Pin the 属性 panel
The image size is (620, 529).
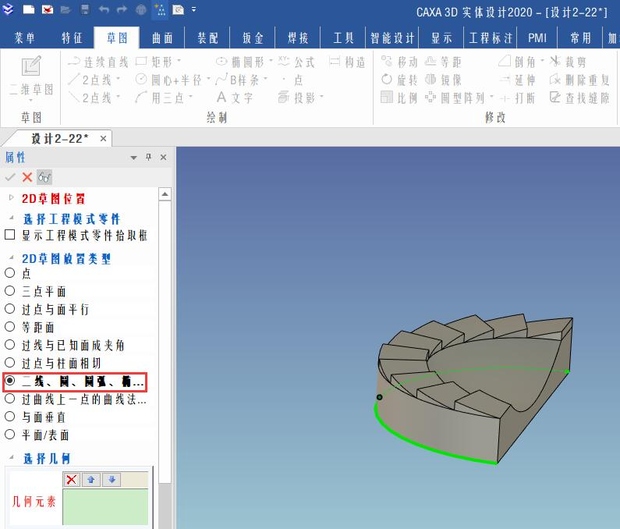click(x=149, y=157)
